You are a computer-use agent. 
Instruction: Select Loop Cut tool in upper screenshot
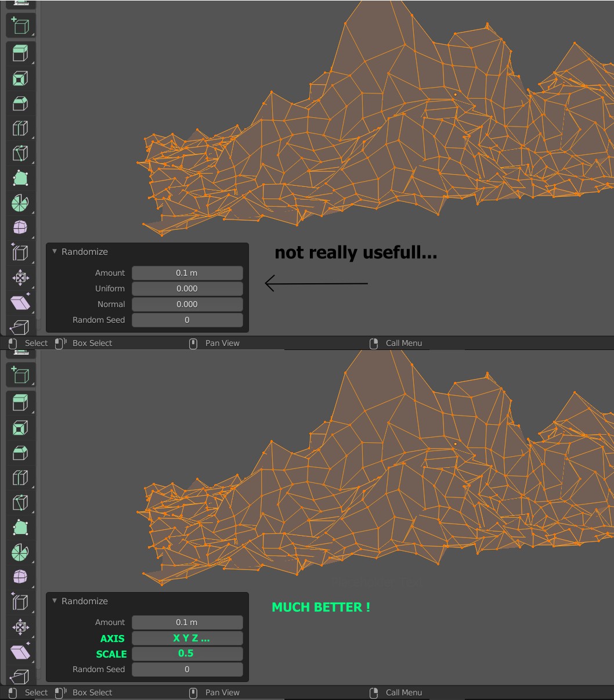20,128
